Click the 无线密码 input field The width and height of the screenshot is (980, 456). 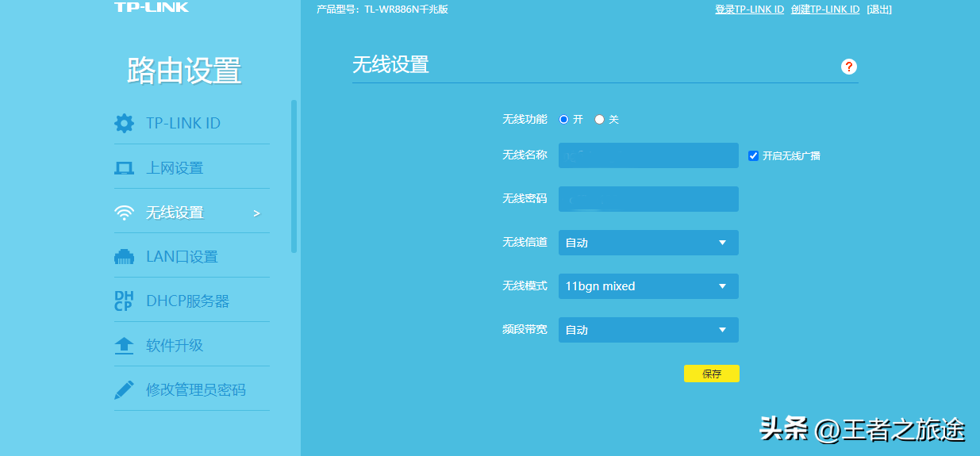[x=648, y=199]
